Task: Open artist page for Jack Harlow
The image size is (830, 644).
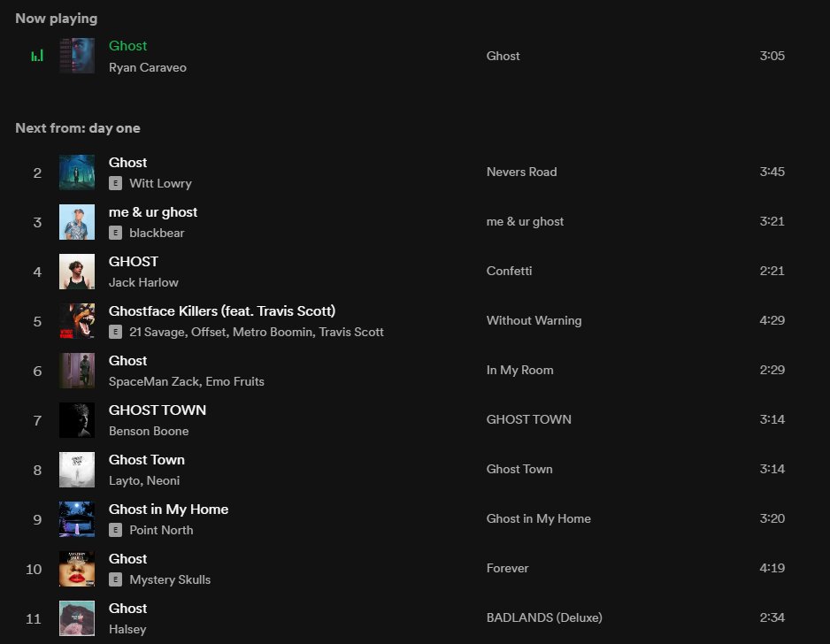Action: 143,282
